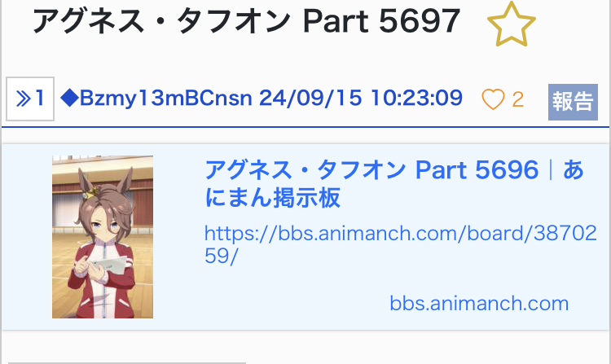
Task: Open the Agnes Tachyon thumbnail image
Action: [103, 237]
